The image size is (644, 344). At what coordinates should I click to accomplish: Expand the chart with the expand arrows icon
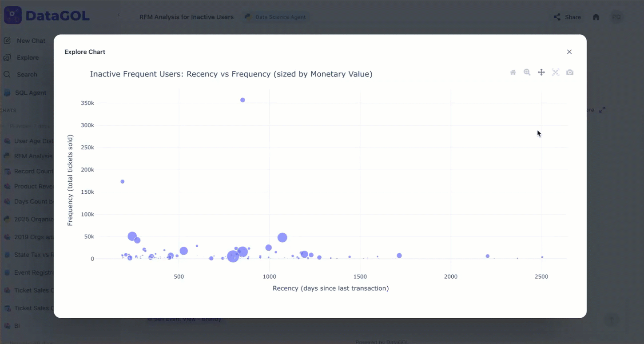(602, 110)
